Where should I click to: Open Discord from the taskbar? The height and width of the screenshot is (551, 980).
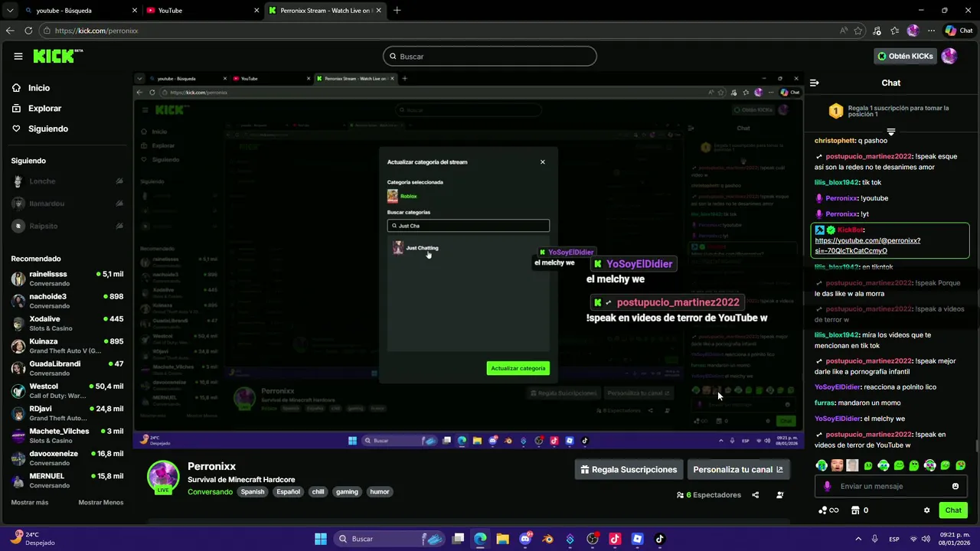(525, 539)
